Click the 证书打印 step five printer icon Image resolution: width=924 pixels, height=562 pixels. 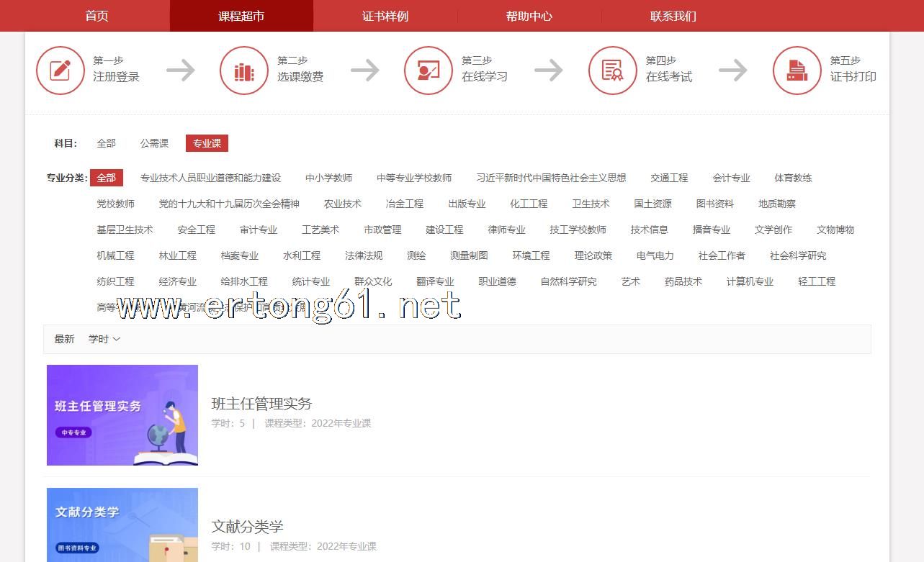[x=797, y=71]
